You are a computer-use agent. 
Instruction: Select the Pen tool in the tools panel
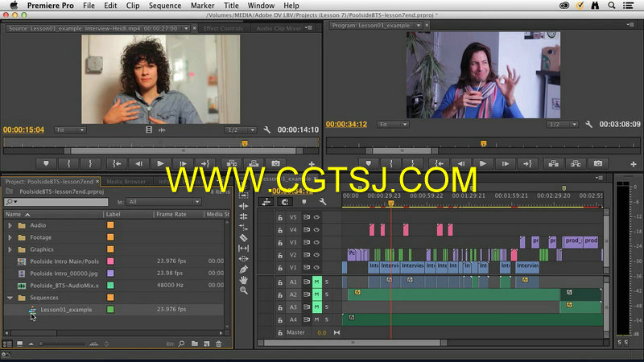click(244, 269)
